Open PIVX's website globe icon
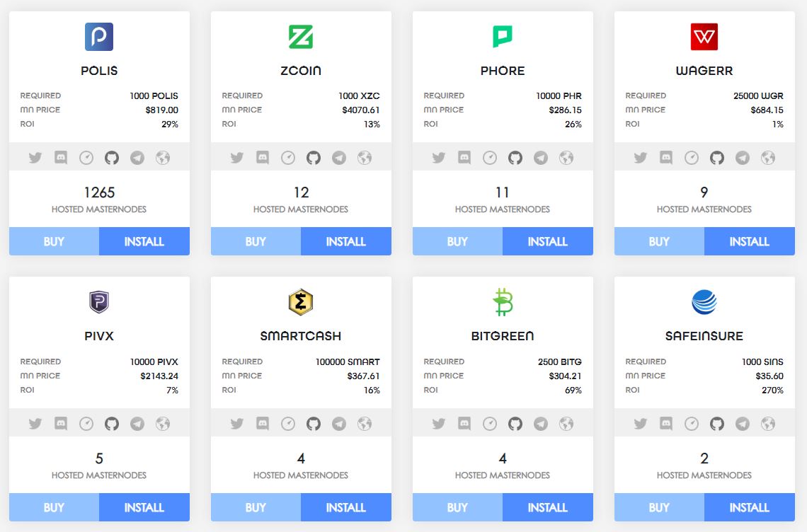This screenshot has width=807, height=532. pyautogui.click(x=163, y=424)
